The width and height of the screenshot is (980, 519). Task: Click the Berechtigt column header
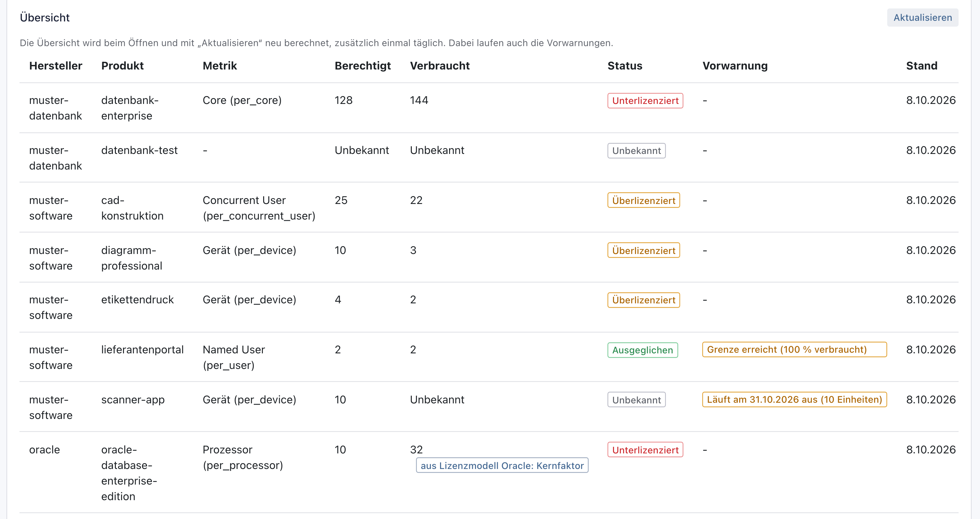[362, 66]
